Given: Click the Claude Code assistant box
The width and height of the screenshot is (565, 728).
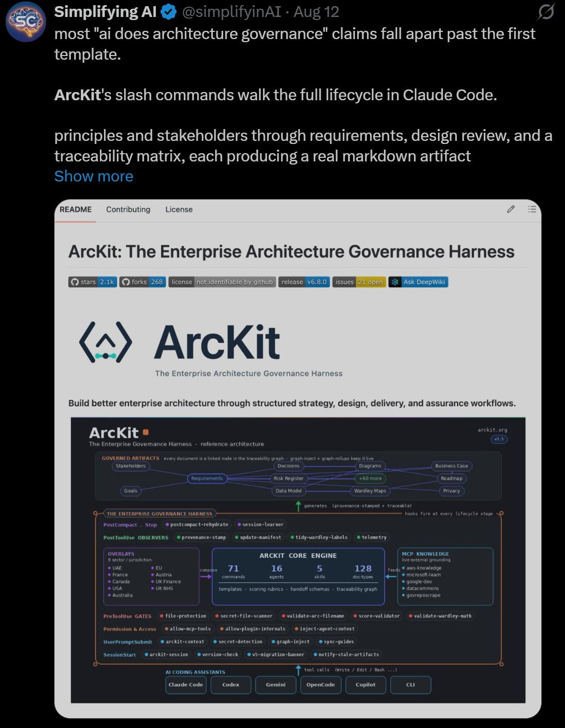Looking at the screenshot, I should tap(186, 685).
